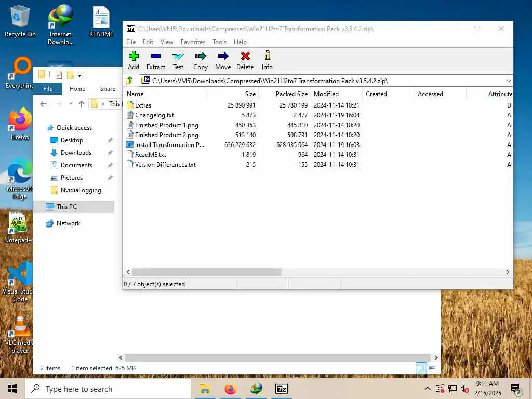Open Notepad++ desktop shortcut
This screenshot has width=532, height=399.
(18, 228)
